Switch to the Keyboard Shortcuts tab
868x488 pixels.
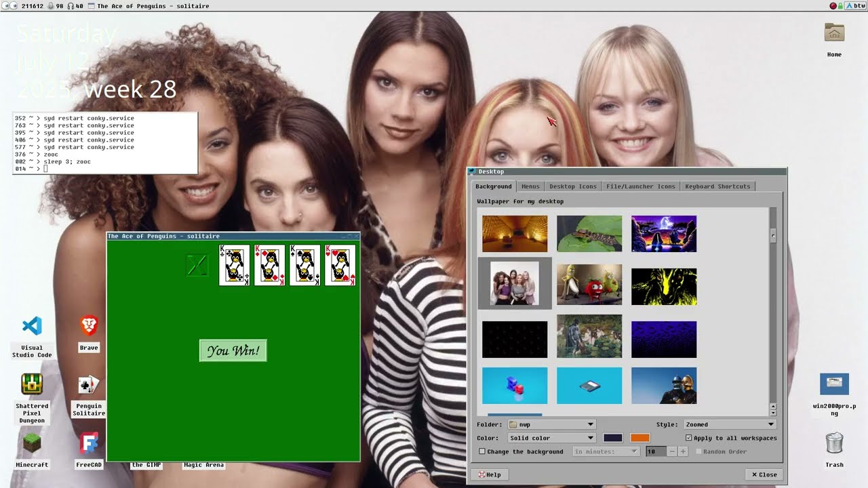(717, 186)
